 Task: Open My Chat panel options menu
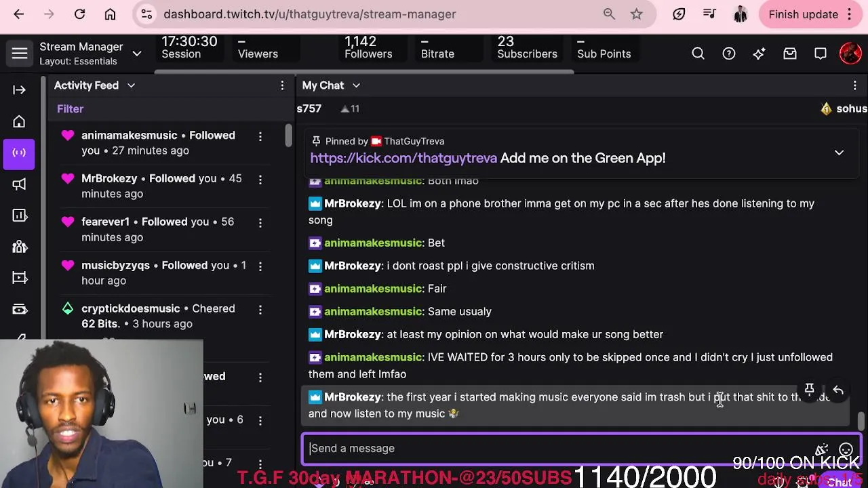[854, 85]
